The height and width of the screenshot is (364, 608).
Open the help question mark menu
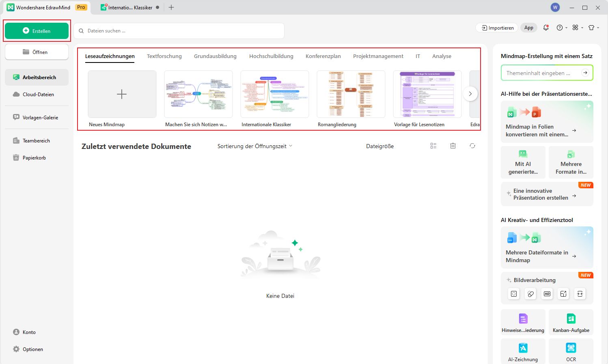click(560, 28)
